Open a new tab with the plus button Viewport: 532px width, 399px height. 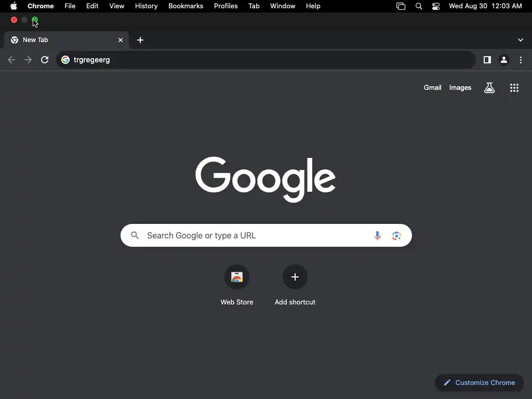[x=140, y=40]
